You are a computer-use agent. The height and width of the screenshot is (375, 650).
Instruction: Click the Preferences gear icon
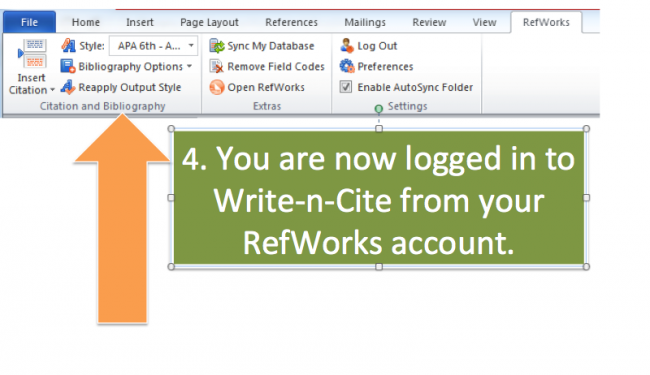coord(347,66)
